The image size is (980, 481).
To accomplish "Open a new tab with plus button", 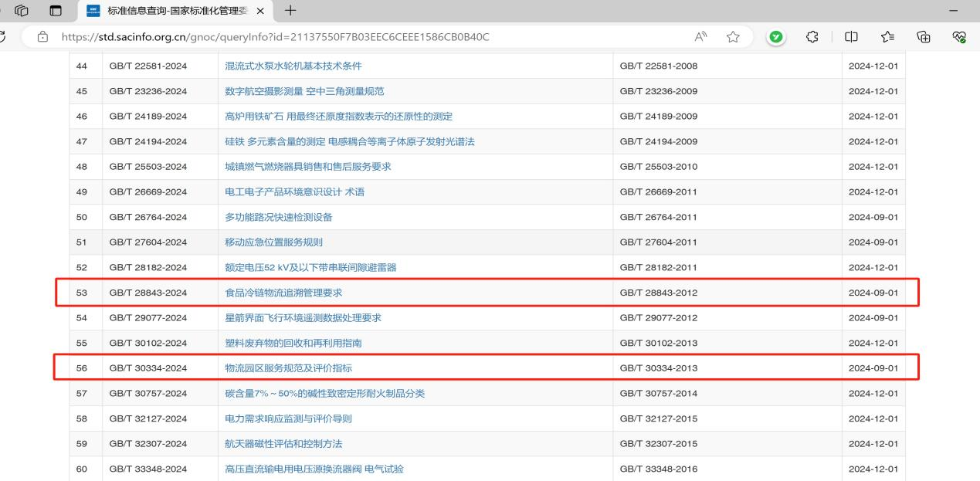I will [x=290, y=11].
